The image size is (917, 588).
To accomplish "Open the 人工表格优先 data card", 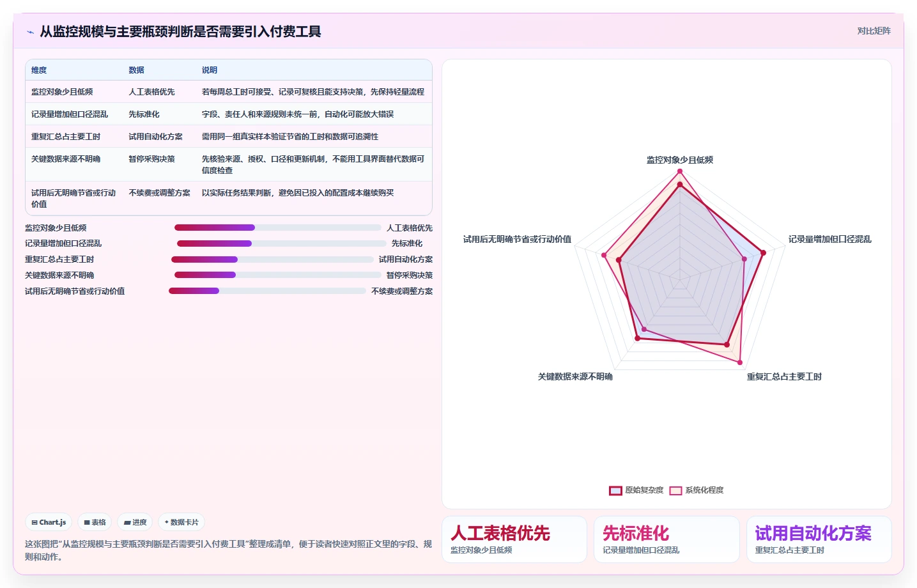I will (x=514, y=539).
